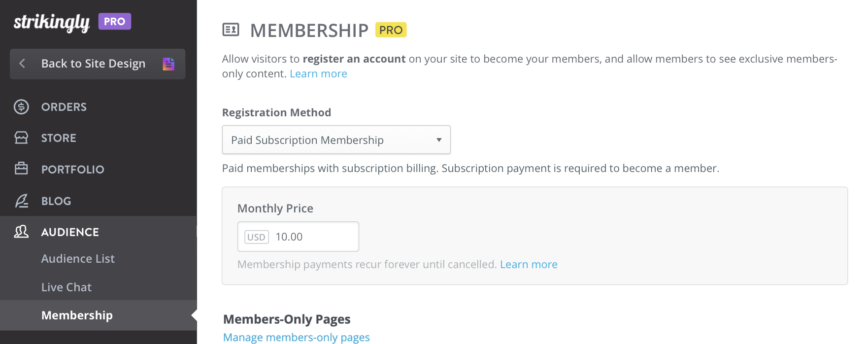Screen dimensions: 868x344
Task: Click Manage members-only pages link
Action: 297,337
